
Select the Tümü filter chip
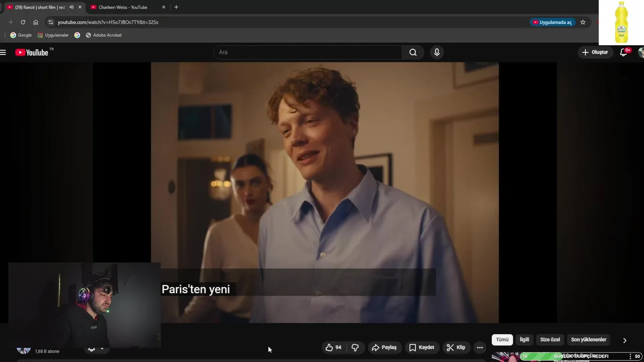point(502,340)
